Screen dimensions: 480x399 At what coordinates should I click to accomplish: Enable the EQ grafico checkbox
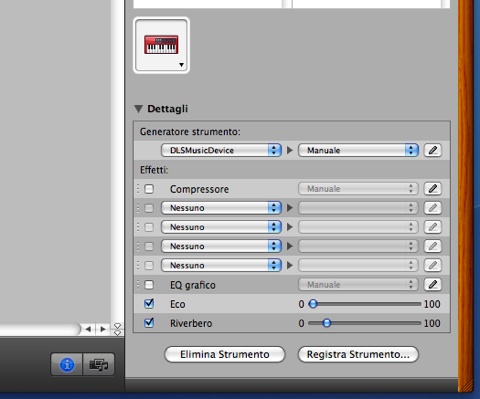149,285
